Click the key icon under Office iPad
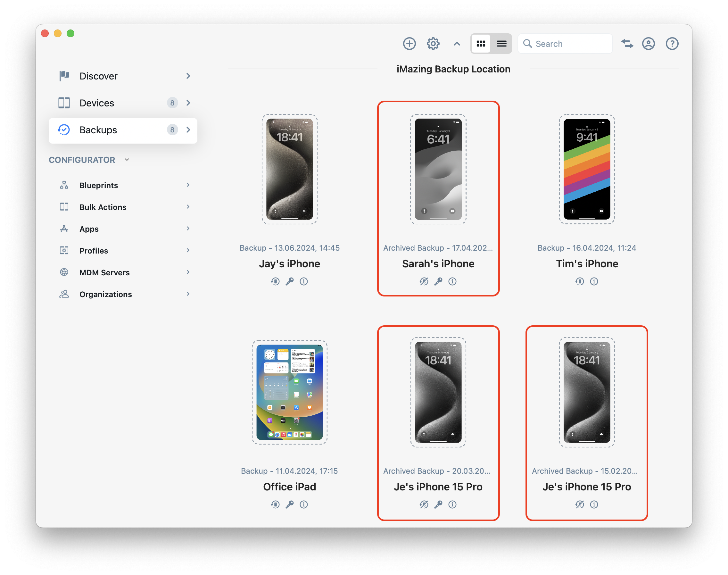 289,504
